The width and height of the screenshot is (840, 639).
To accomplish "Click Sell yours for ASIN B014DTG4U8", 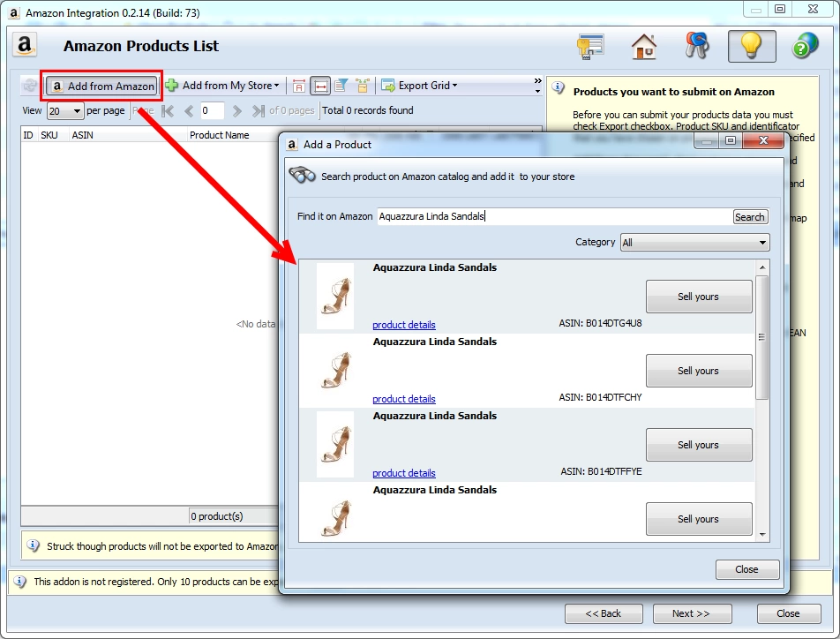I will [x=699, y=297].
